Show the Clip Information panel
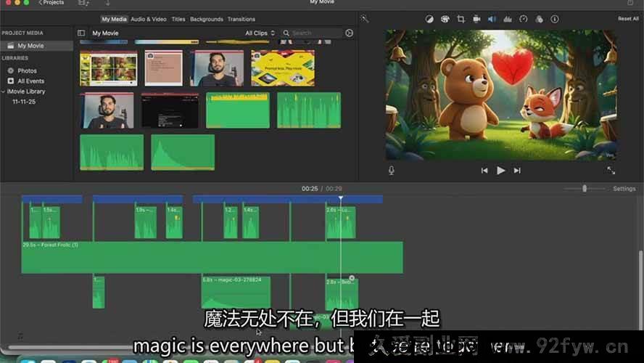 [555, 19]
